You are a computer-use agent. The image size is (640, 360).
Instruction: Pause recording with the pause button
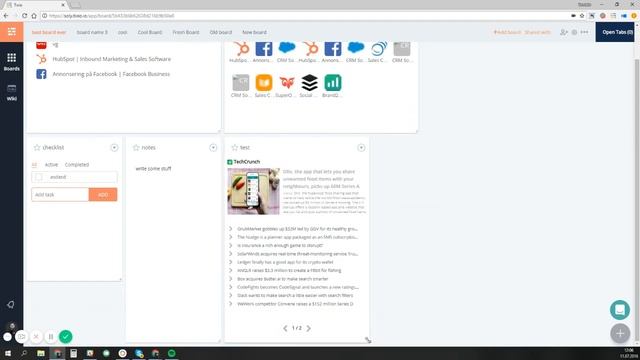tap(51, 337)
